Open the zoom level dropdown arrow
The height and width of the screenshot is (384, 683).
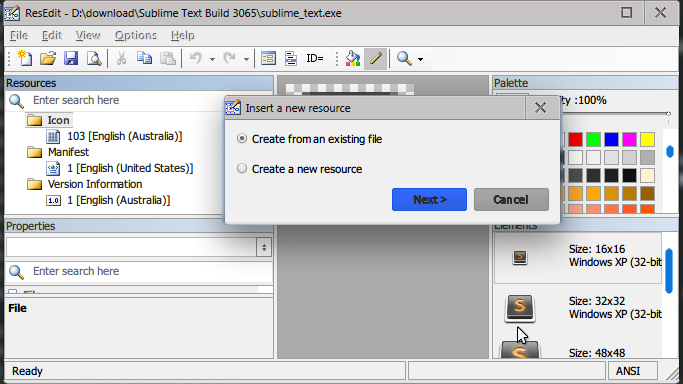[x=420, y=59]
